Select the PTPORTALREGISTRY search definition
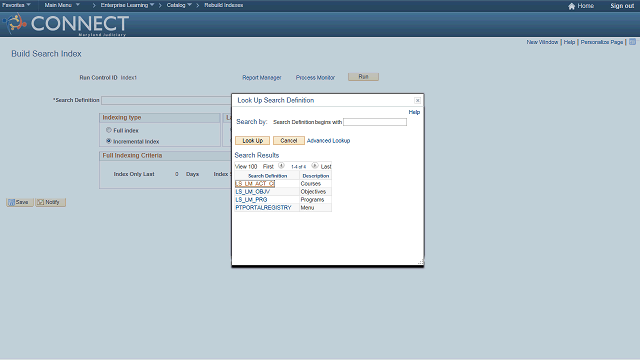The height and width of the screenshot is (360, 640). [263, 208]
